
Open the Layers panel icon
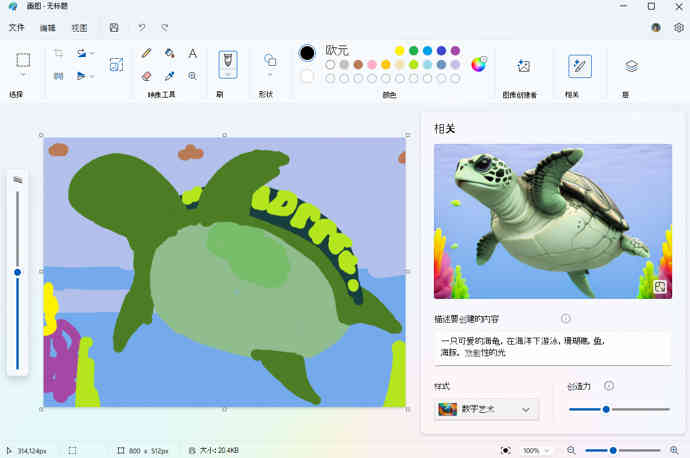[x=631, y=66]
